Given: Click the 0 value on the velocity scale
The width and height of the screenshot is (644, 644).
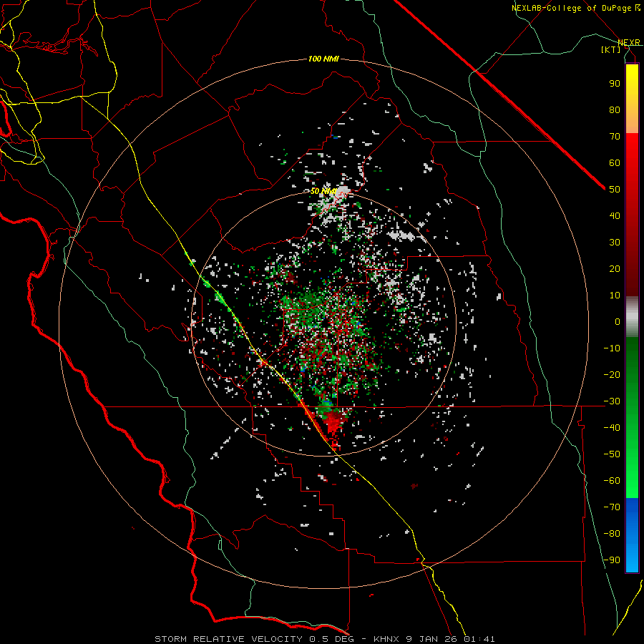Looking at the screenshot, I should (618, 322).
